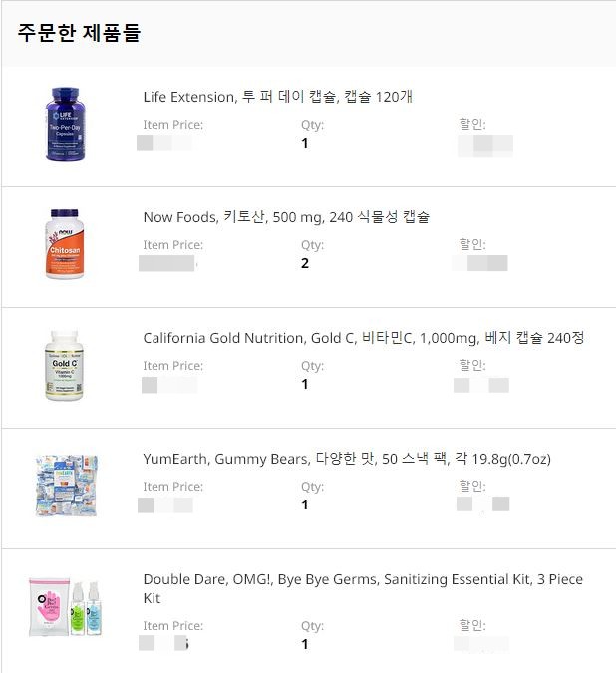Screen dimensions: 616x673
Task: Click the quantity 1 for YumEarth Gummy Bears
Action: coord(305,505)
